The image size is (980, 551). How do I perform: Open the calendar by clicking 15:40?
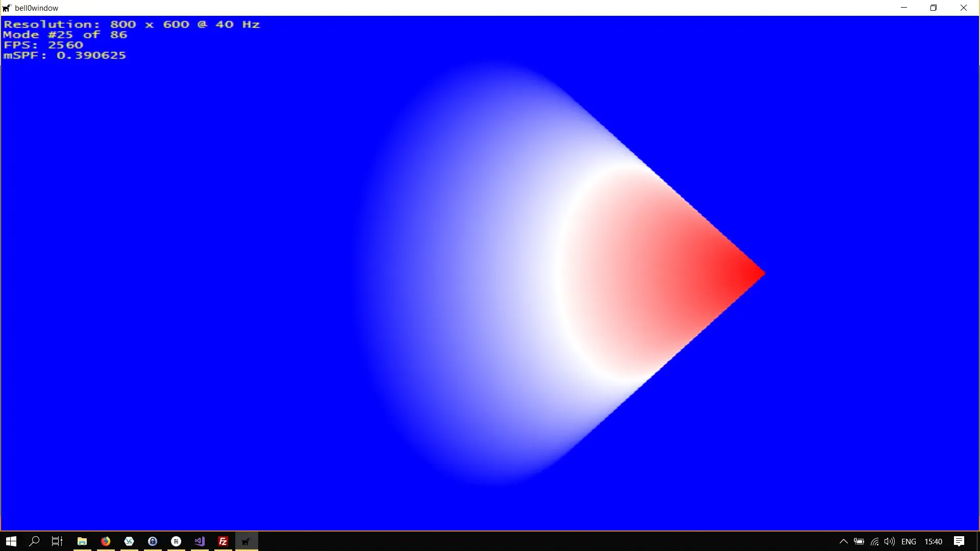click(x=934, y=541)
